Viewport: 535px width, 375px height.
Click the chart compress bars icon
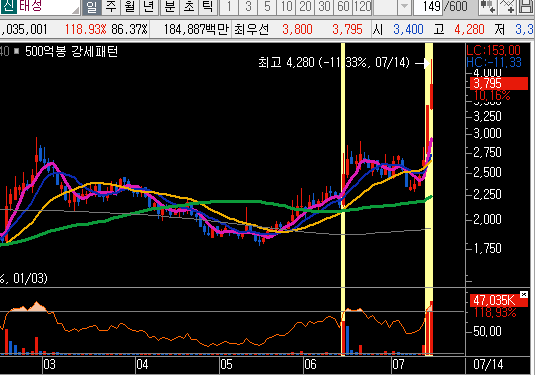pos(488,7)
